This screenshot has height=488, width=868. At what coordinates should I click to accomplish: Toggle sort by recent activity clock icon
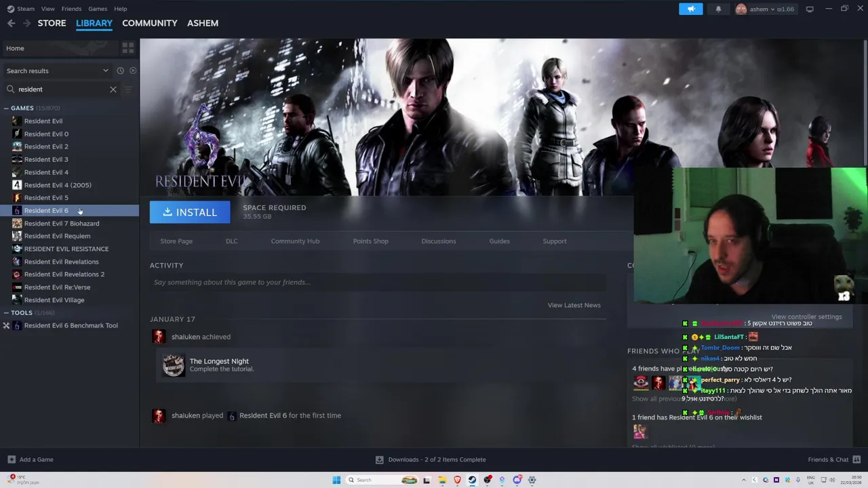coord(120,70)
